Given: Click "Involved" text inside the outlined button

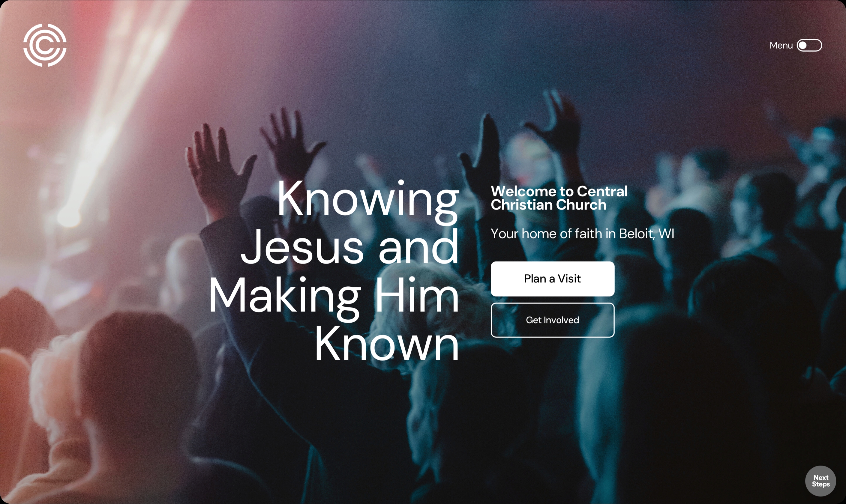Looking at the screenshot, I should tap(561, 320).
